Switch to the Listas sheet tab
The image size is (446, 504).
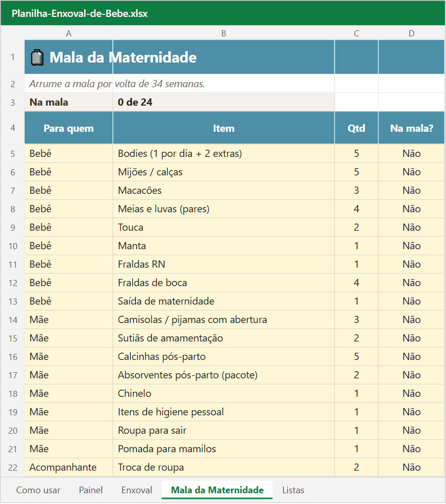293,490
